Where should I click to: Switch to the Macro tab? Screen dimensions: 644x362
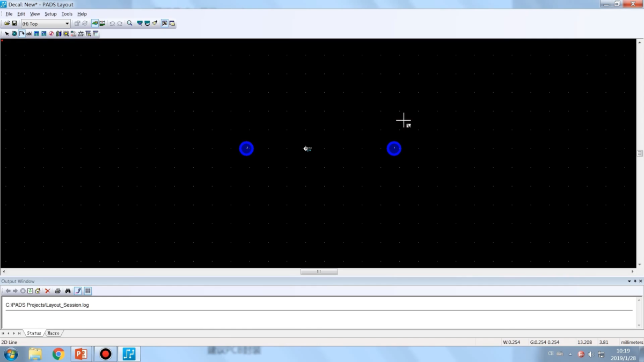point(53,333)
